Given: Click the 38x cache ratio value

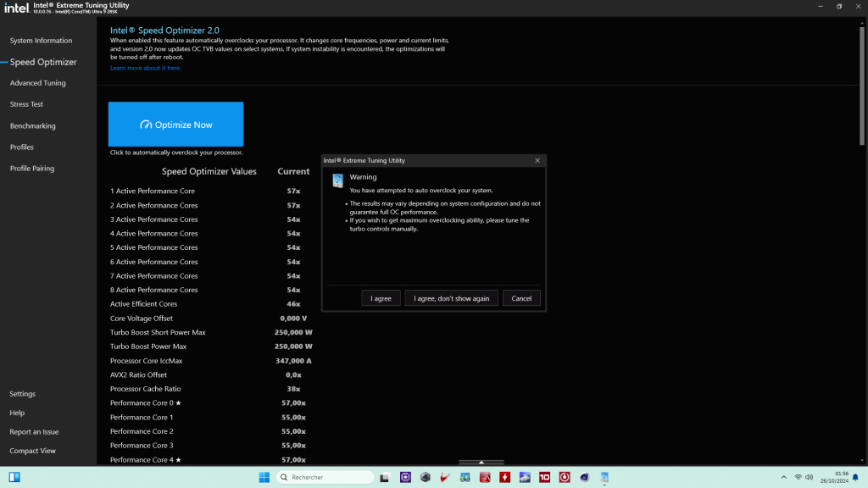Looking at the screenshot, I should click(293, 389).
